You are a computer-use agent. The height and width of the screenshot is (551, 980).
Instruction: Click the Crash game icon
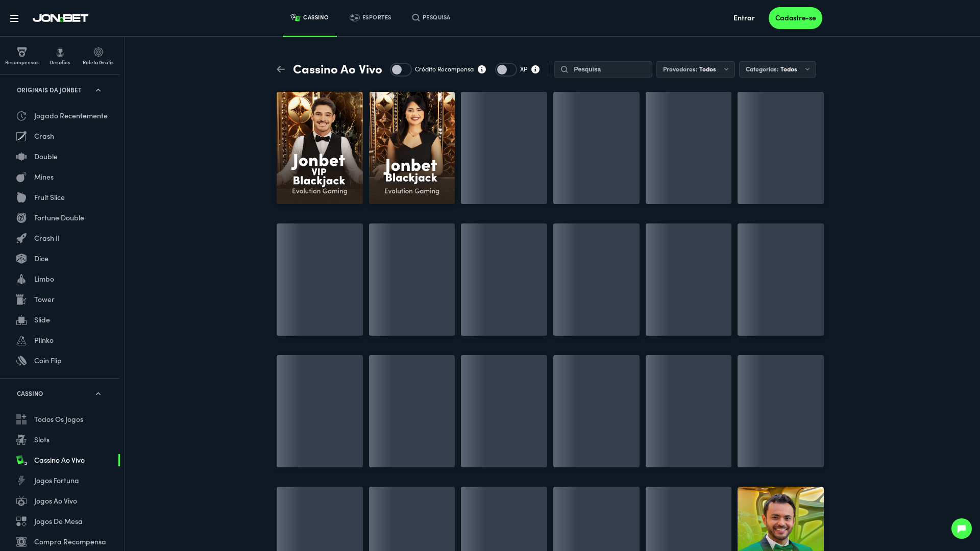[x=21, y=136]
